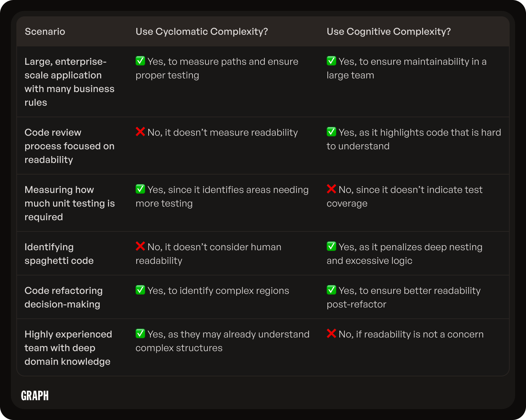Click green checkmark beside 'Yes, to measure paths'

click(140, 61)
